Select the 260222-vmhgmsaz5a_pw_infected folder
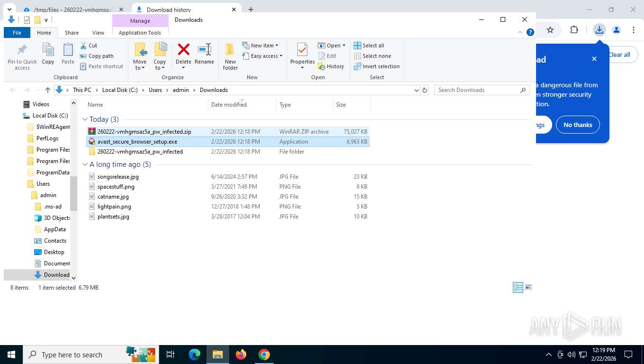This screenshot has width=644, height=364. click(227, 152)
